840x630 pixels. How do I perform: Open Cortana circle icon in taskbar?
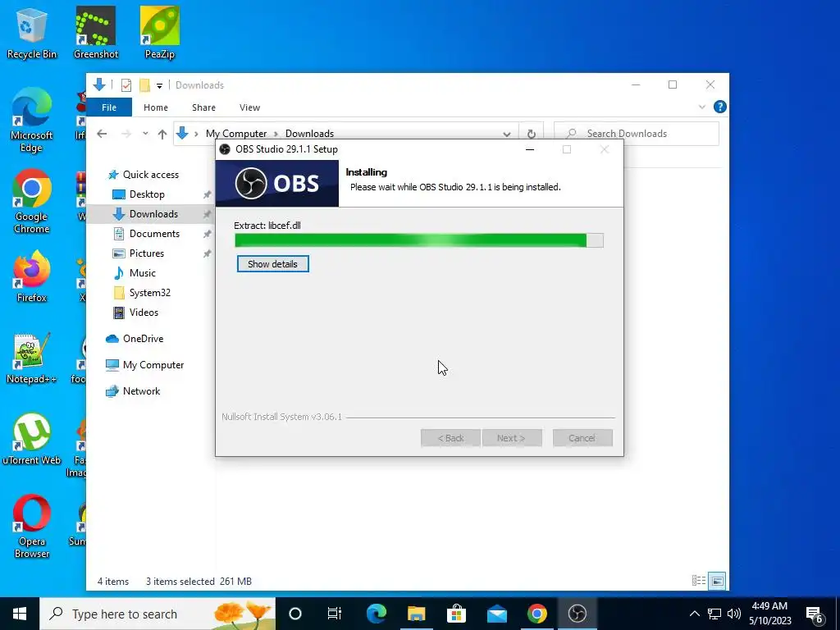[295, 614]
